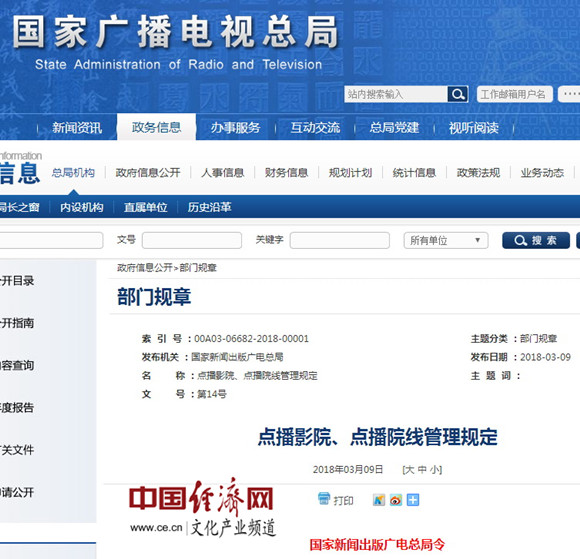This screenshot has width=580, height=559.
Task: Click the 搜索 button with magnifier
Action: pos(536,240)
